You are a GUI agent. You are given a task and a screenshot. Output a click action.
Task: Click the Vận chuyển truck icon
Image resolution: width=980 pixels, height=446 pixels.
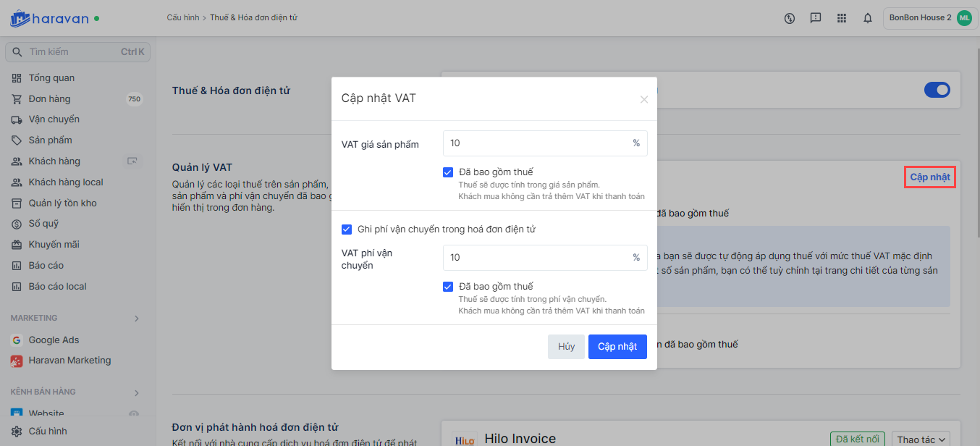coord(17,119)
